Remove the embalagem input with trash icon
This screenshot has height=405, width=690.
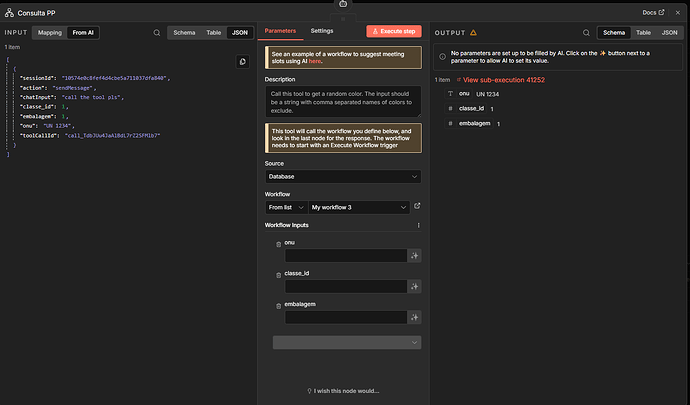(277, 304)
